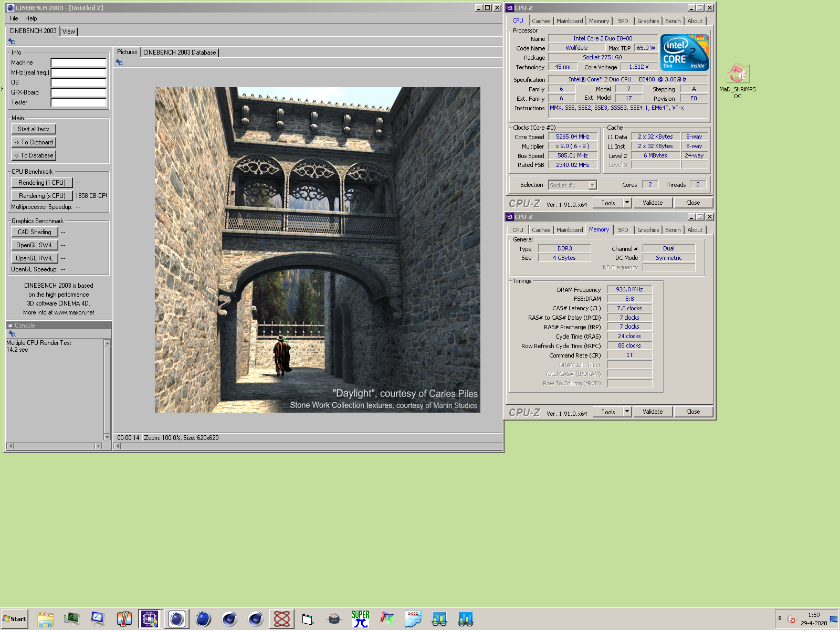Image resolution: width=840 pixels, height=630 pixels.
Task: Click the thermometer temperature monitor taskbar icon
Action: tap(124, 619)
